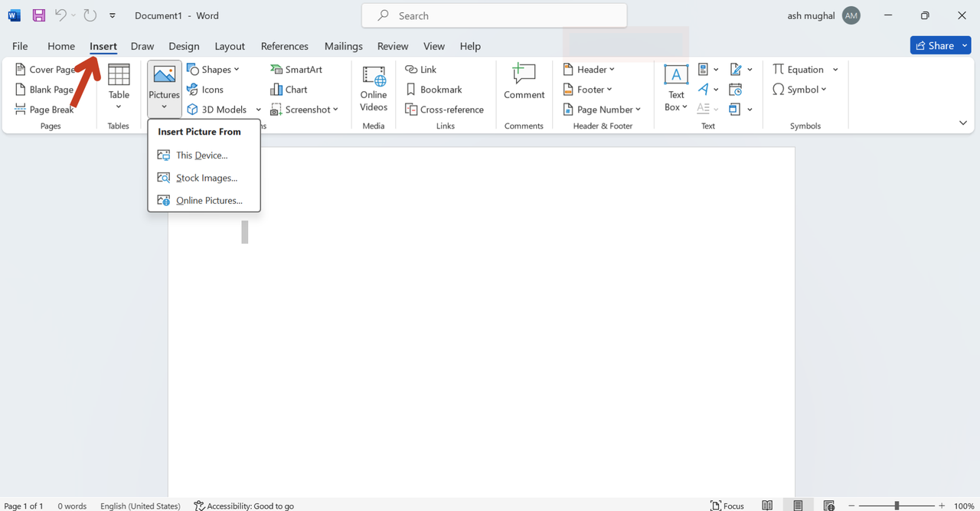
Task: Click the Search box in title bar
Action: 495,15
